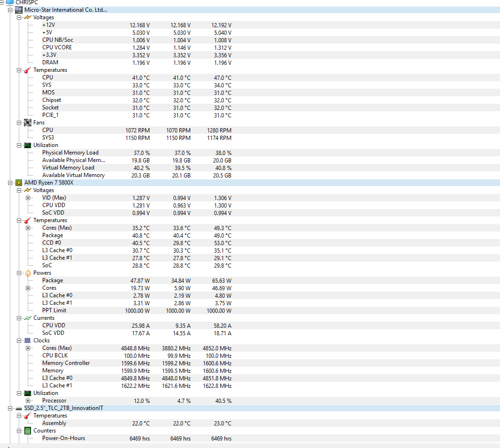Click the motherboard Utilization graph icon
The image size is (500, 448).
[x=28, y=146]
